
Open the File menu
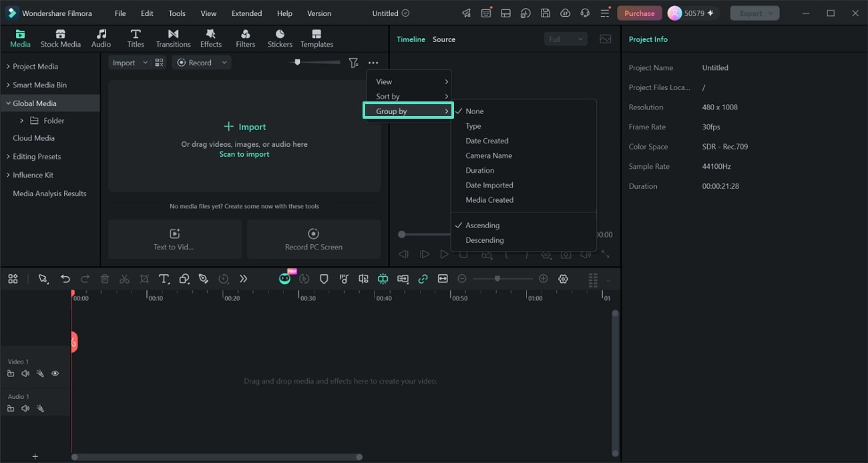120,13
